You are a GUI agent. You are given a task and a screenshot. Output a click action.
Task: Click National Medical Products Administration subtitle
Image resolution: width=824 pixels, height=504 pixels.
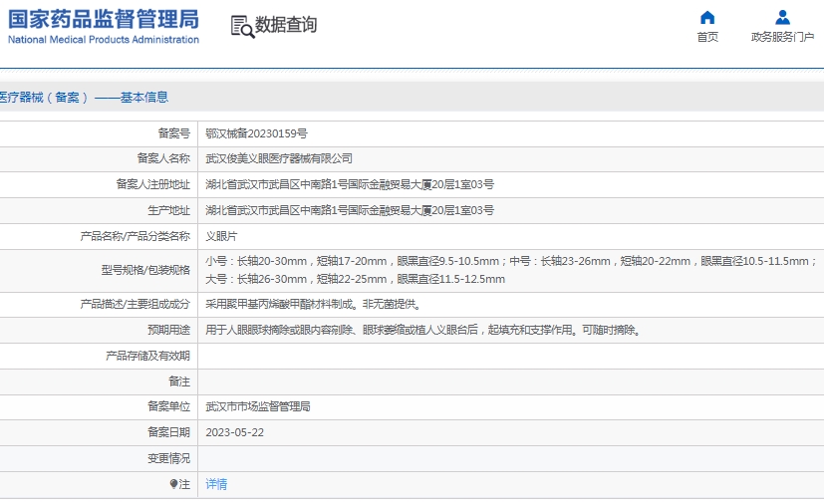(104, 40)
